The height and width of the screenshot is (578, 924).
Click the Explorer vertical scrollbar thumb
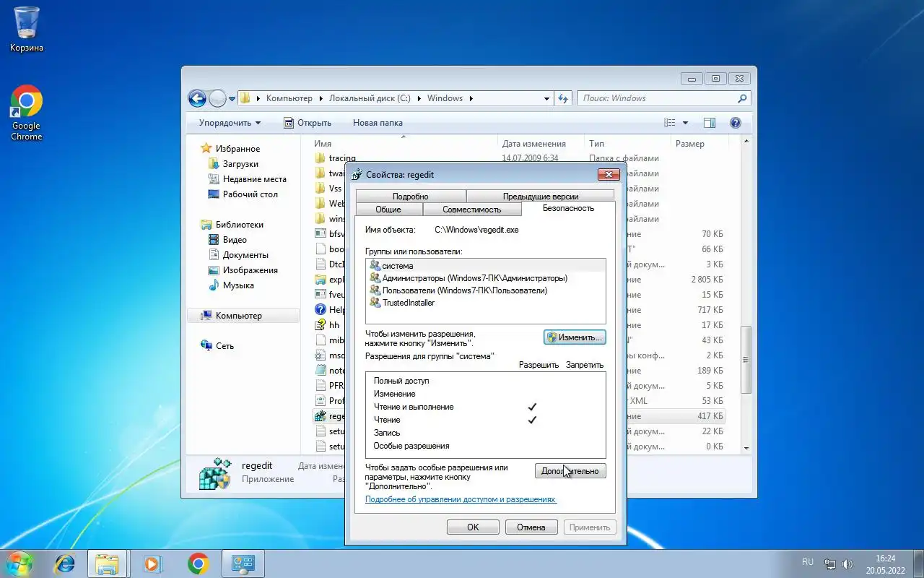click(x=747, y=359)
